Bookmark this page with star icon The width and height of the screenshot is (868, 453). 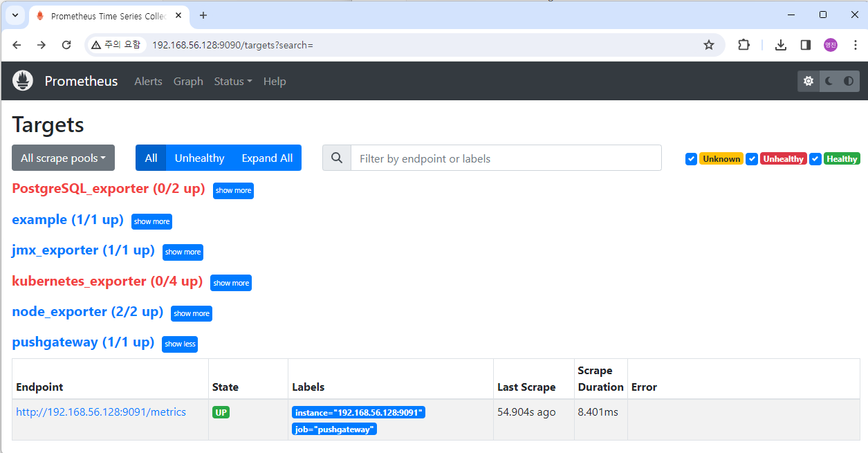pos(709,45)
